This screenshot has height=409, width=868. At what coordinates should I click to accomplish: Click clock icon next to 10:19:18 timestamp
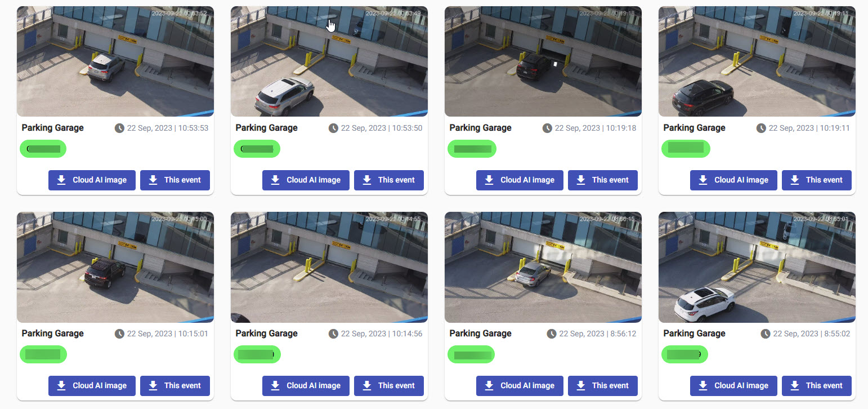coord(547,128)
